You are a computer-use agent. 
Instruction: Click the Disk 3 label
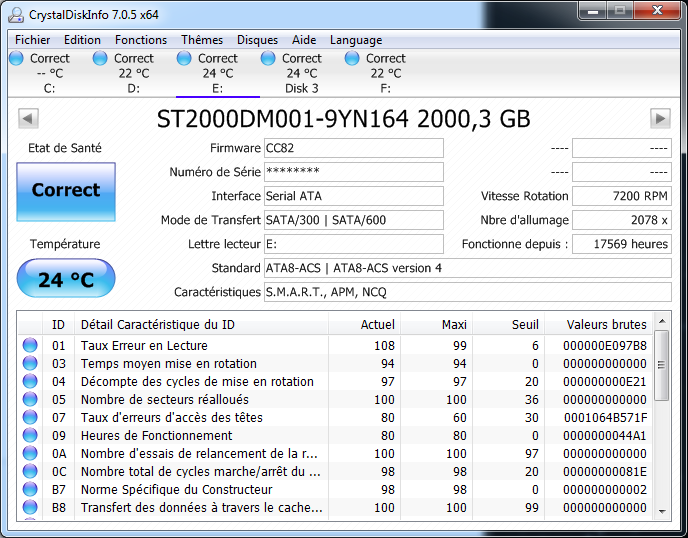(302, 89)
